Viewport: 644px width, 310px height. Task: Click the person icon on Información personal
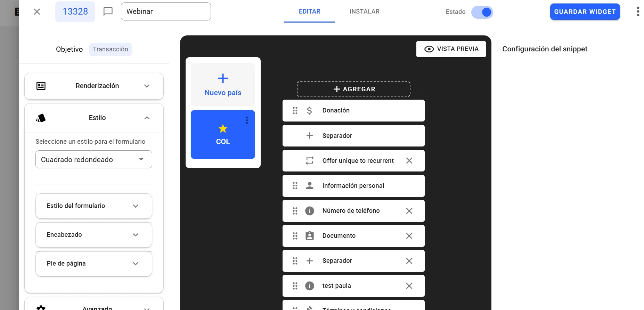310,186
